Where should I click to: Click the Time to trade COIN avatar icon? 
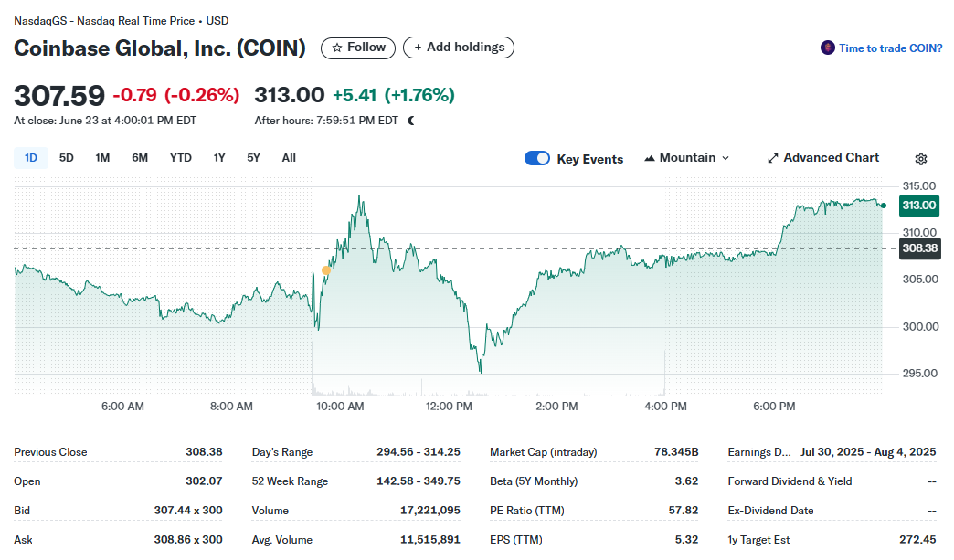pyautogui.click(x=828, y=48)
